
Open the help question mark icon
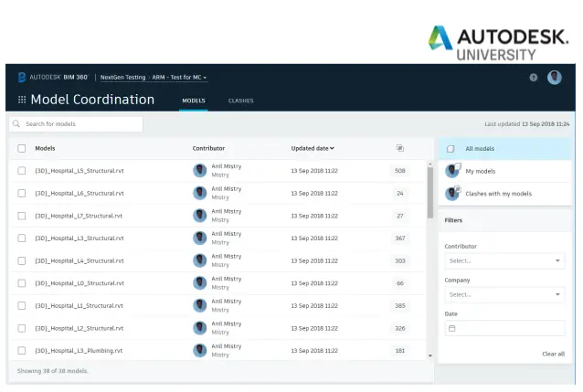pyautogui.click(x=534, y=78)
